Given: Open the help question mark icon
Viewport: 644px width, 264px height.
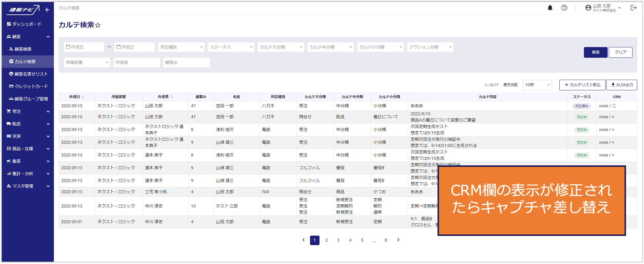Looking at the screenshot, I should point(564,8).
